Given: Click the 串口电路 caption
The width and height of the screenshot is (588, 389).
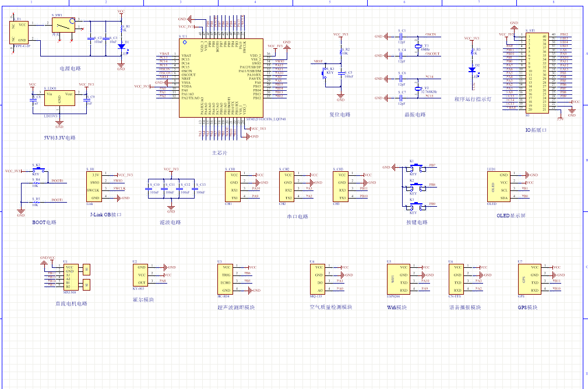Looking at the screenshot, I should pos(297,217).
